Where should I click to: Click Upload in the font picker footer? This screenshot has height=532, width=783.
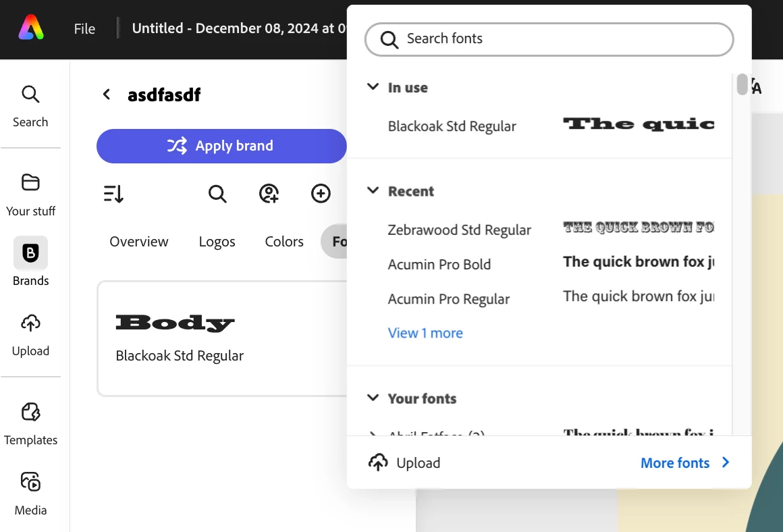[404, 462]
